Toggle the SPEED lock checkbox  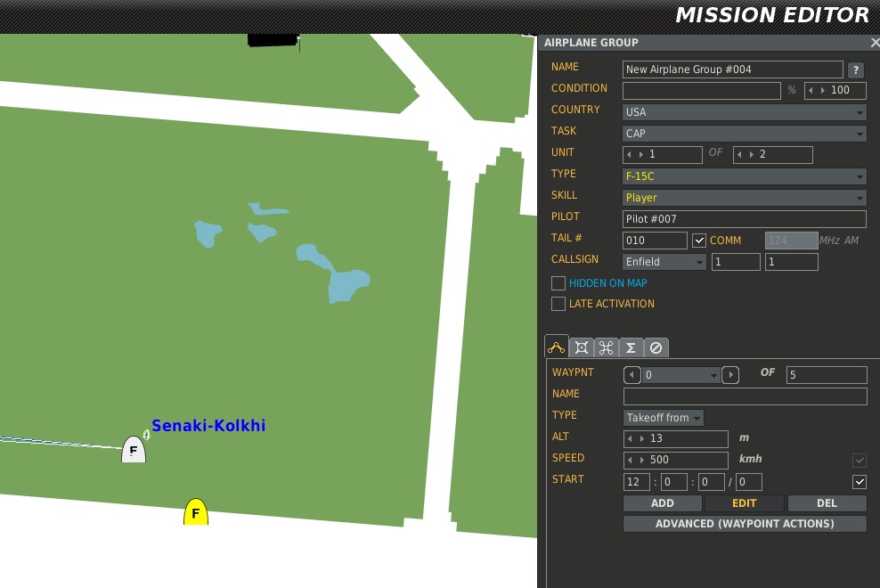pyautogui.click(x=860, y=461)
